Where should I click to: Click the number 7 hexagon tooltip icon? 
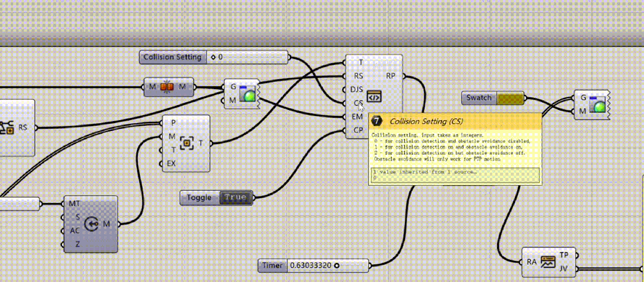coord(376,121)
